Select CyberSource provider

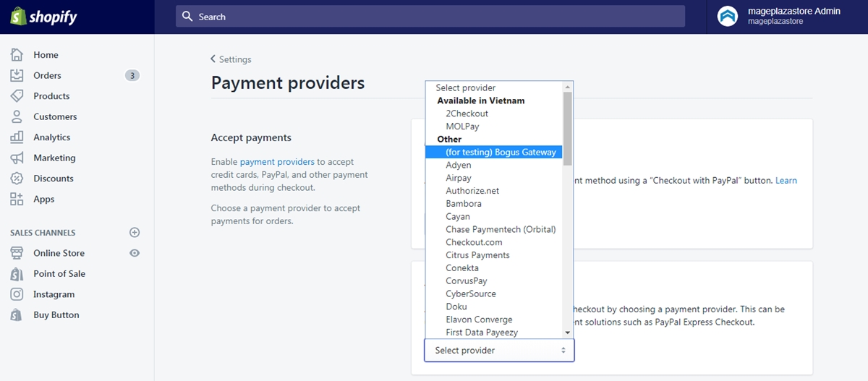click(x=494, y=294)
